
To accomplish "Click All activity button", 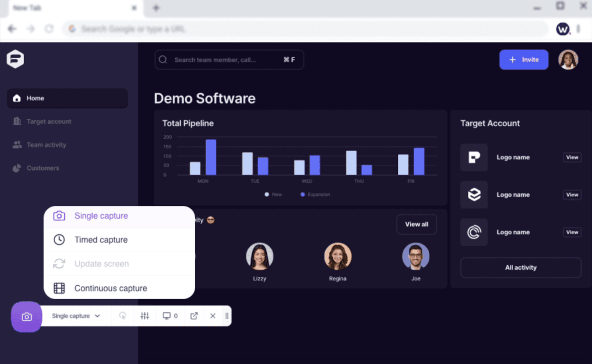I will tap(520, 268).
